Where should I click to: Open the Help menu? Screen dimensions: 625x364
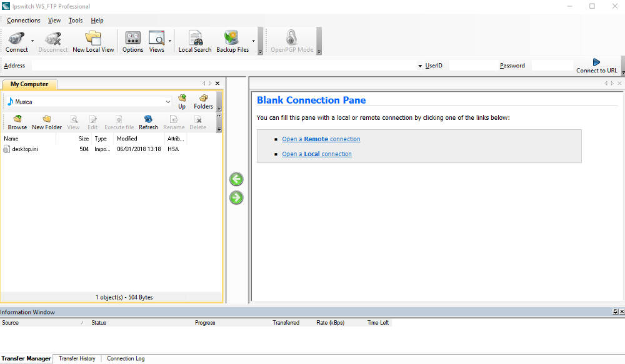click(x=97, y=21)
